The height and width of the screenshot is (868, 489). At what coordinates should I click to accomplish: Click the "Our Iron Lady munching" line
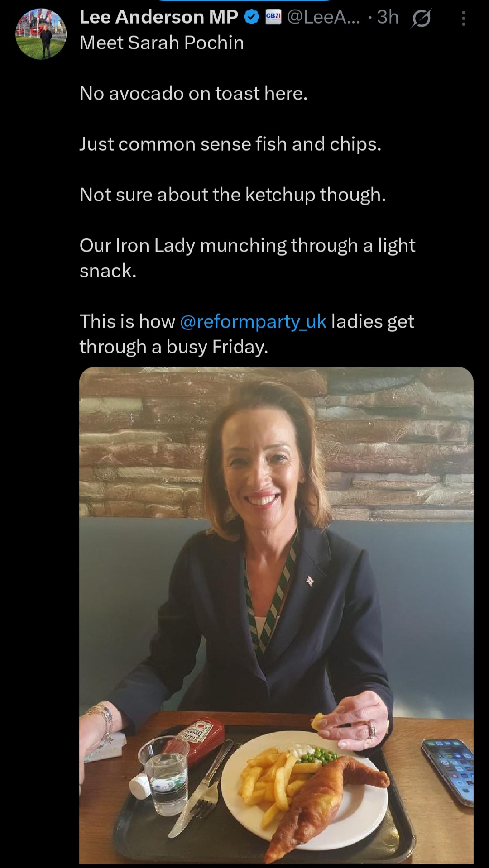pos(247,246)
